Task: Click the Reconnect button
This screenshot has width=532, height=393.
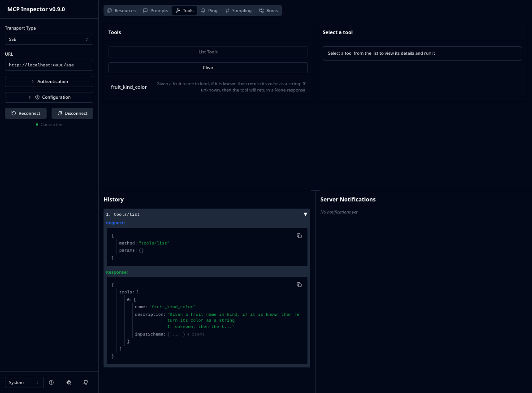Action: (26, 114)
